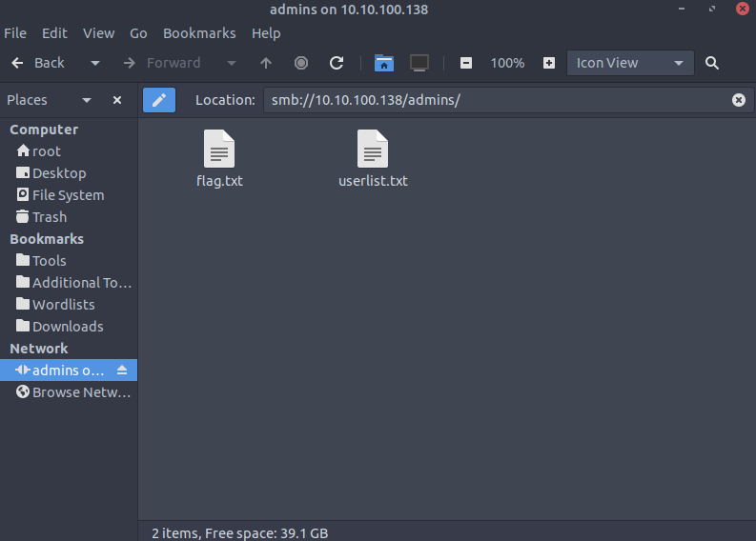Eject the admins network share

[x=122, y=371]
